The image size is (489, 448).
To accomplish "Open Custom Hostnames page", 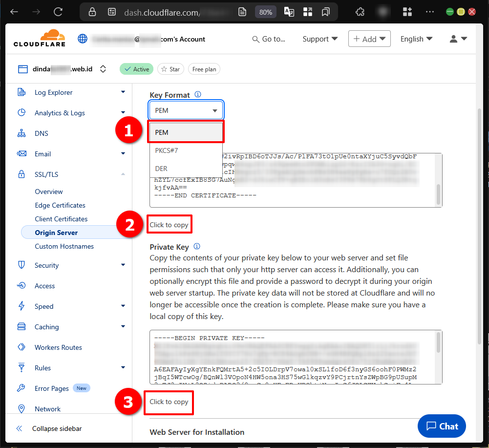I will [x=64, y=246].
